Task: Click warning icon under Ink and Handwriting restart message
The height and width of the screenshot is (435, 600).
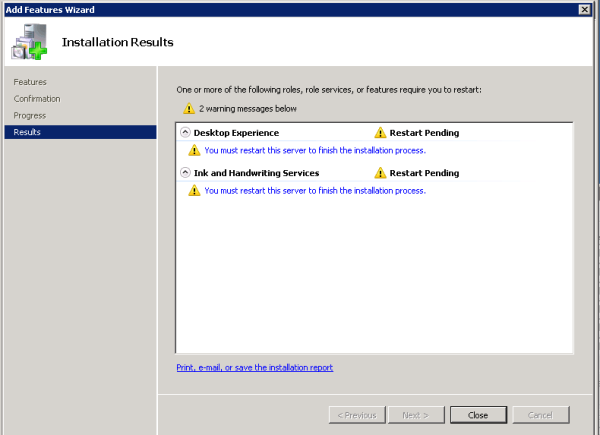Action: tap(194, 190)
